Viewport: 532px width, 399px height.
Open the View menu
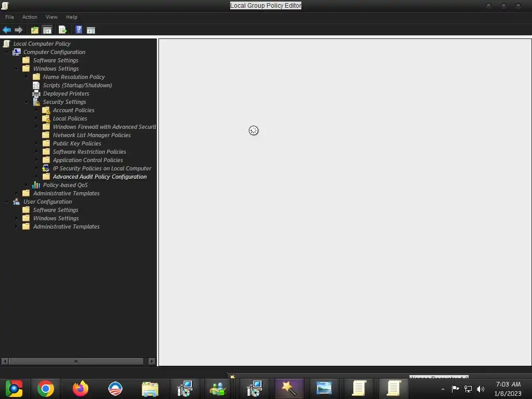coord(51,17)
